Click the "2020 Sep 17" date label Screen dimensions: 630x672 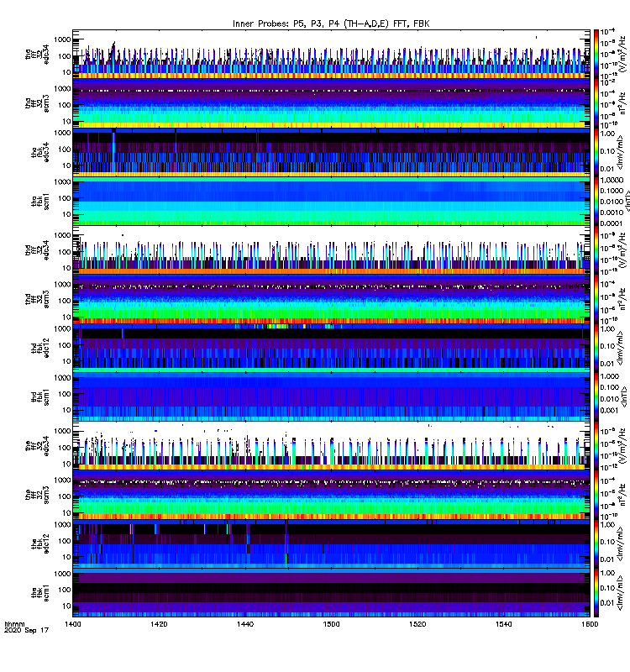(x=26, y=631)
